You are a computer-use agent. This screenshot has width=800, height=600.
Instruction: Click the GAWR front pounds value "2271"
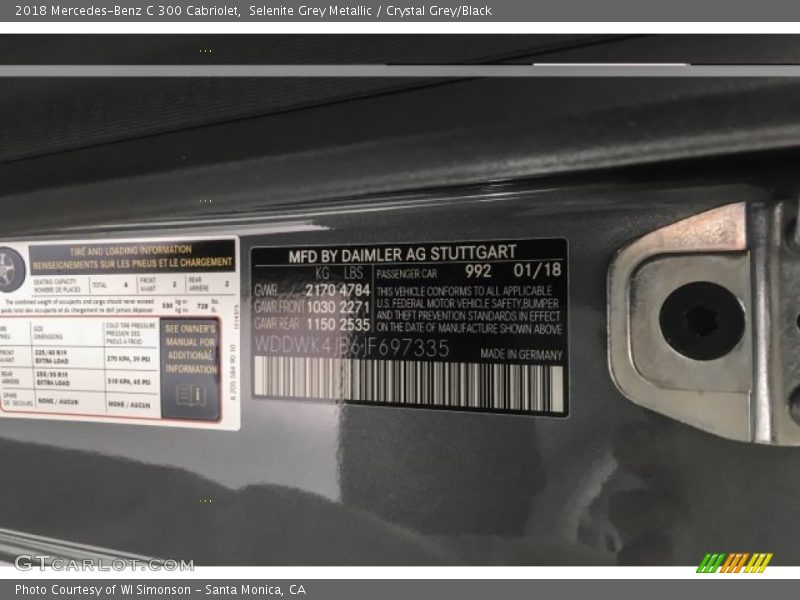355,307
